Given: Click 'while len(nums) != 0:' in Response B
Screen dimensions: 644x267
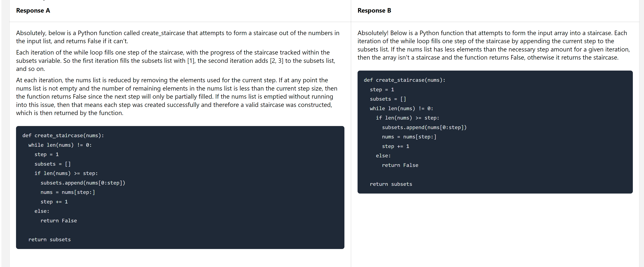Looking at the screenshot, I should [401, 109].
